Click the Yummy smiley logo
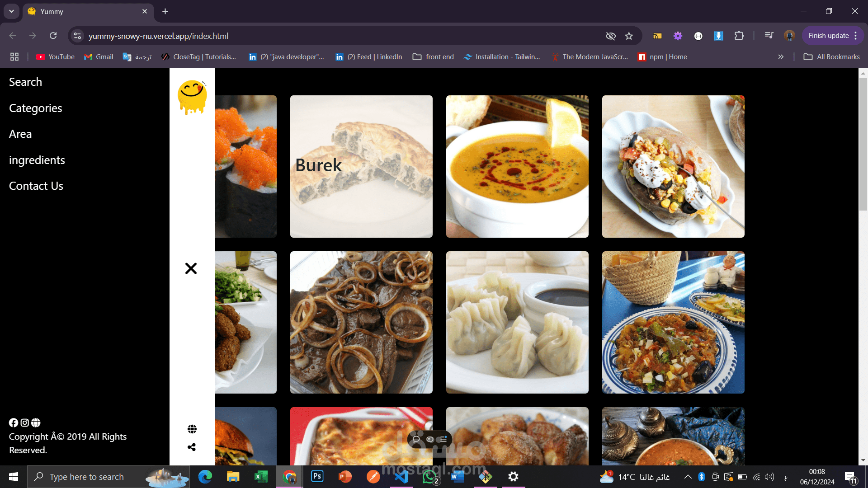This screenshot has width=868, height=488. 192,97
